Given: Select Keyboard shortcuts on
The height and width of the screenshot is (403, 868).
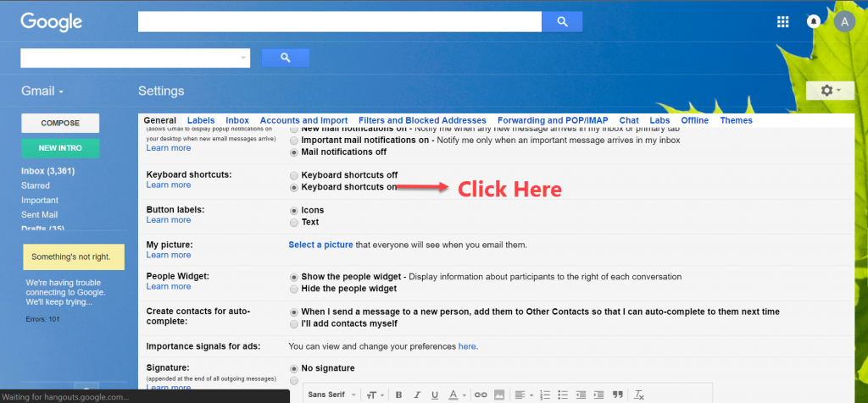Looking at the screenshot, I should (294, 187).
